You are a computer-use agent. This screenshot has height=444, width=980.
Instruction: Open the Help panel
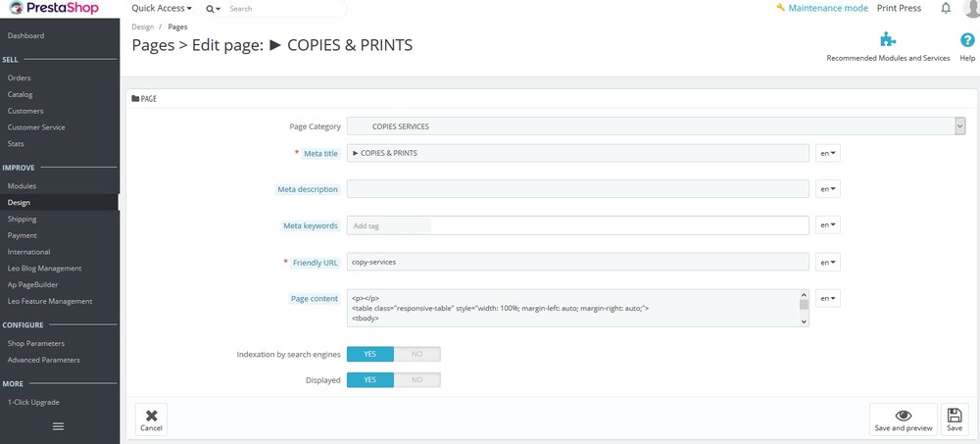(967, 47)
